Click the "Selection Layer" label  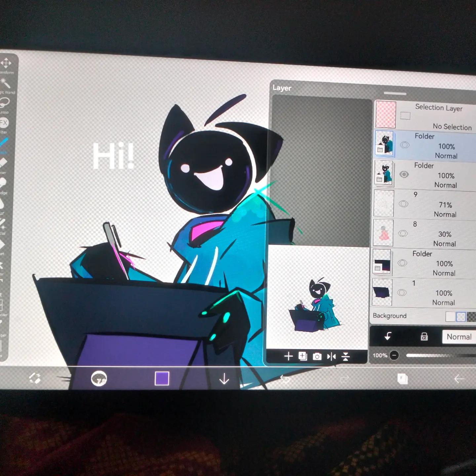point(439,107)
